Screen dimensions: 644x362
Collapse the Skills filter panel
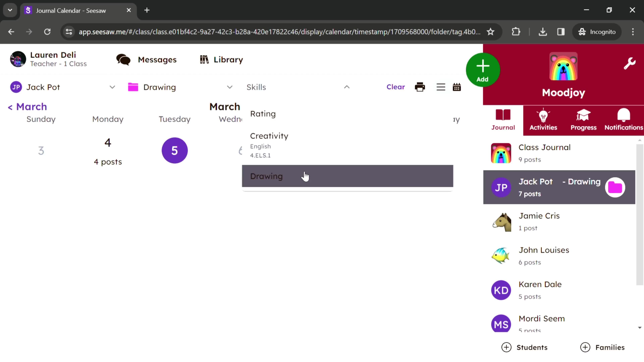click(347, 87)
